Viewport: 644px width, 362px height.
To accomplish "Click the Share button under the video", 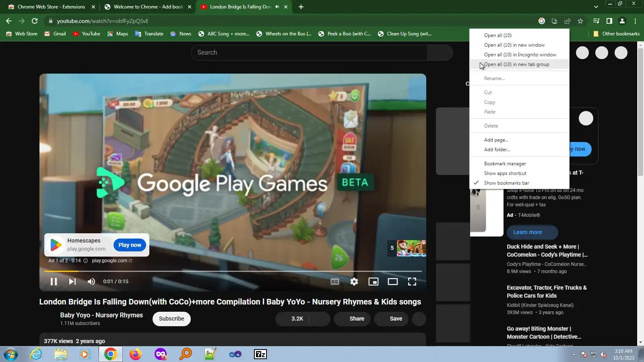I will click(x=353, y=319).
